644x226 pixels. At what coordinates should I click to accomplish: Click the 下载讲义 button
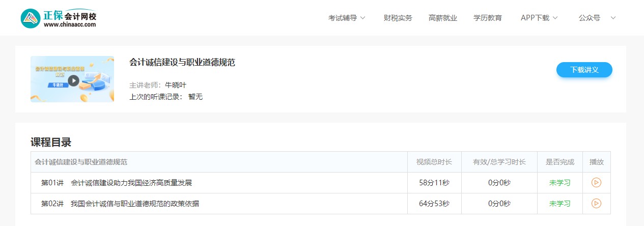[x=584, y=70]
